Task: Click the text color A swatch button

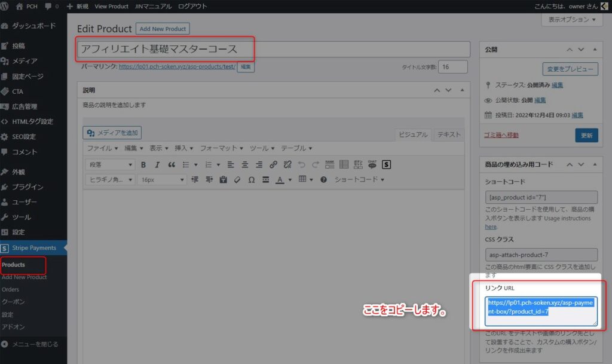Action: click(280, 179)
